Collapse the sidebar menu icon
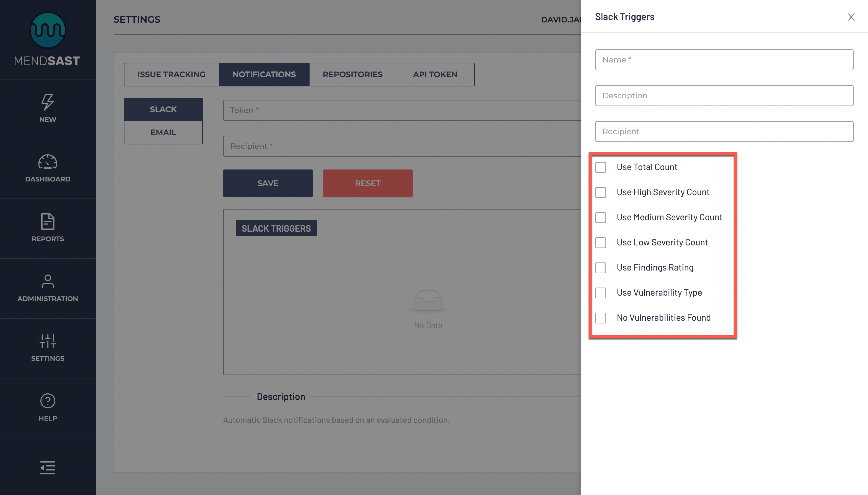Screen dimensions: 868x495 click(x=48, y=467)
